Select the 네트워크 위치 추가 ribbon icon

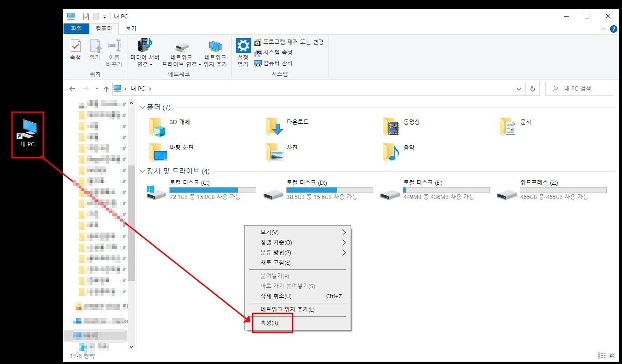click(215, 48)
